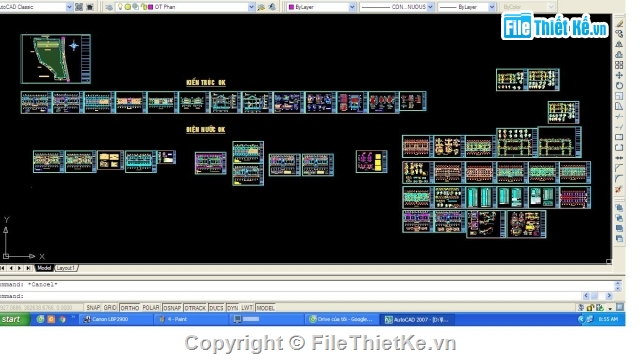The height and width of the screenshot is (361, 640).
Task: Toggle OSNAP mode in status bar
Action: pos(172,308)
